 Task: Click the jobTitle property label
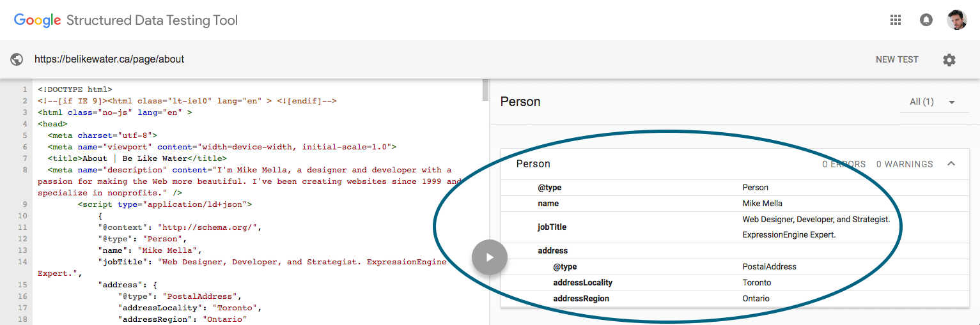(x=552, y=227)
